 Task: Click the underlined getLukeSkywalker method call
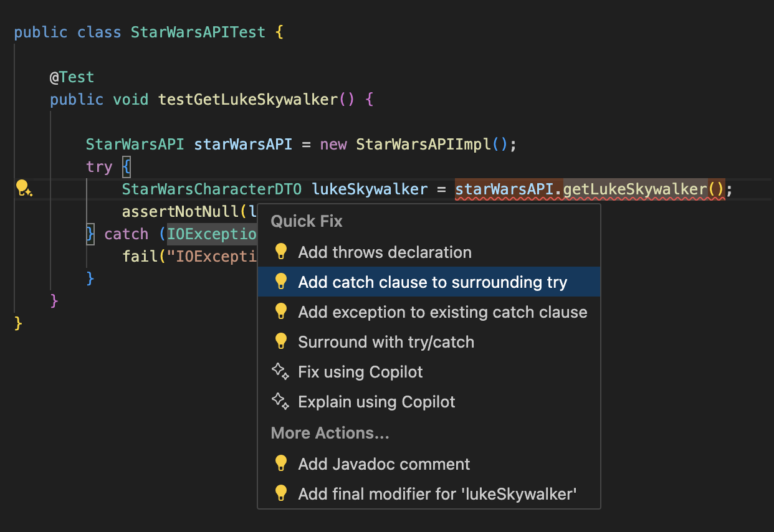point(635,189)
